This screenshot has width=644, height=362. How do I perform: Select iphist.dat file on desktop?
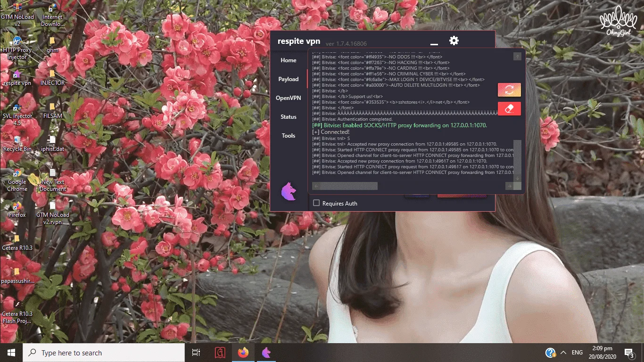pyautogui.click(x=52, y=143)
